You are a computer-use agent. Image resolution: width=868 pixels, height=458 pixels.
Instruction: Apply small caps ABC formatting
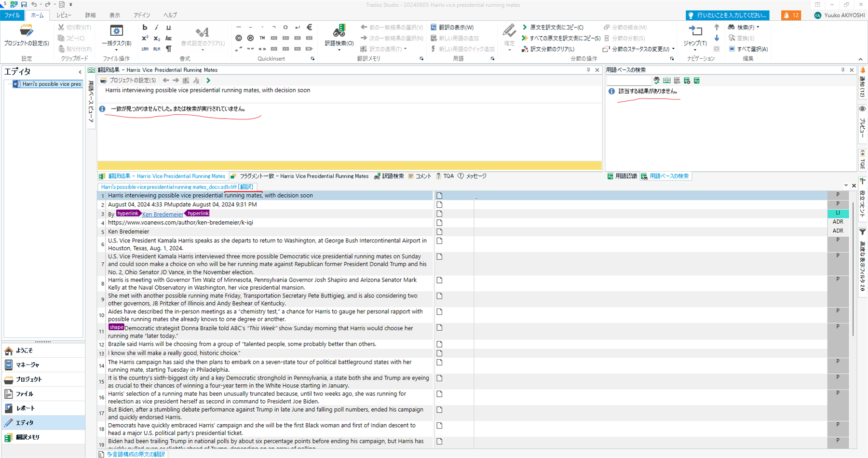168,38
